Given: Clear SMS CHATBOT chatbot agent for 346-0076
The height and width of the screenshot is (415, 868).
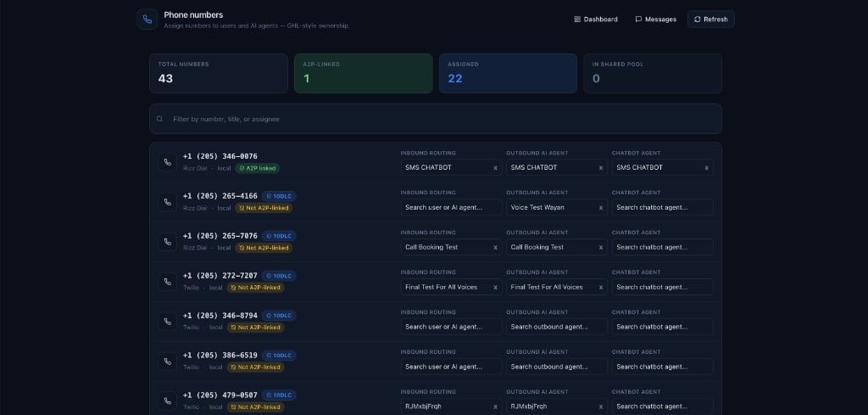Looking at the screenshot, I should tap(706, 168).
